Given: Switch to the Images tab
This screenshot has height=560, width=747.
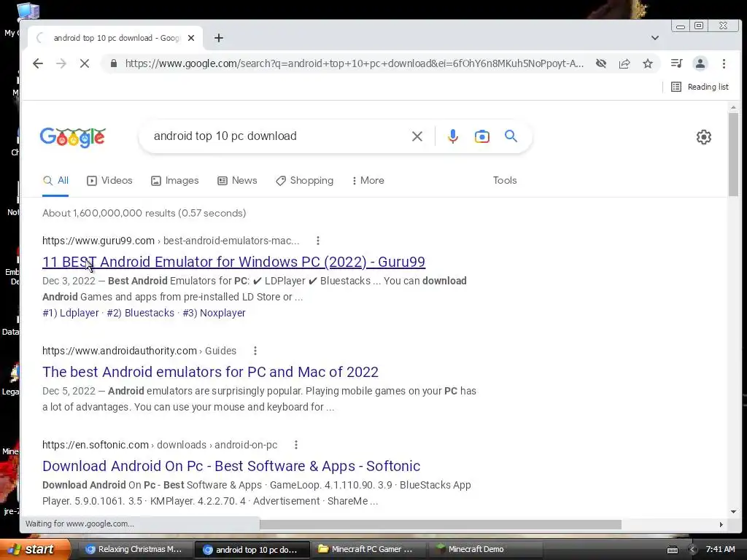Looking at the screenshot, I should click(175, 181).
